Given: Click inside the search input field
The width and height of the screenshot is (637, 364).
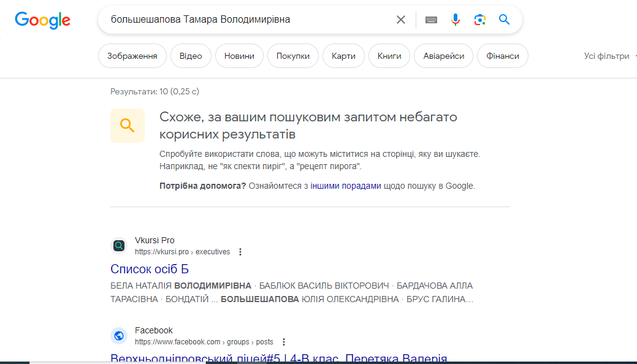Looking at the screenshot, I should (x=245, y=19).
